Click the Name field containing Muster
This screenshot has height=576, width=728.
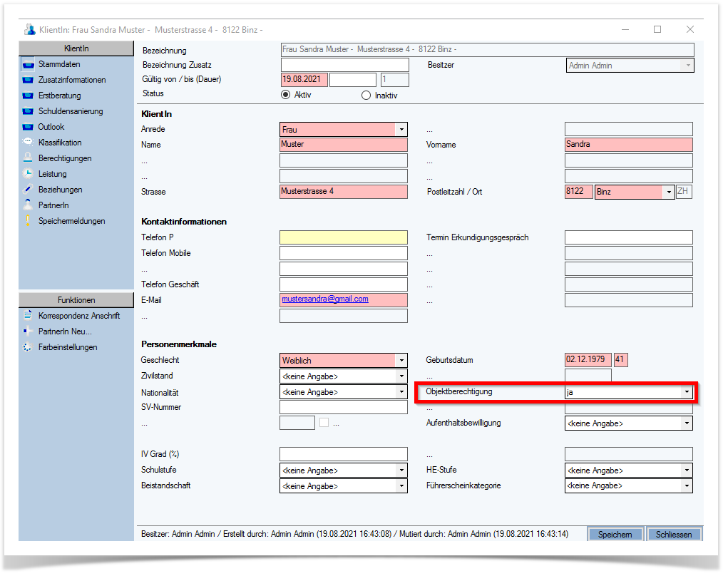pyautogui.click(x=344, y=145)
